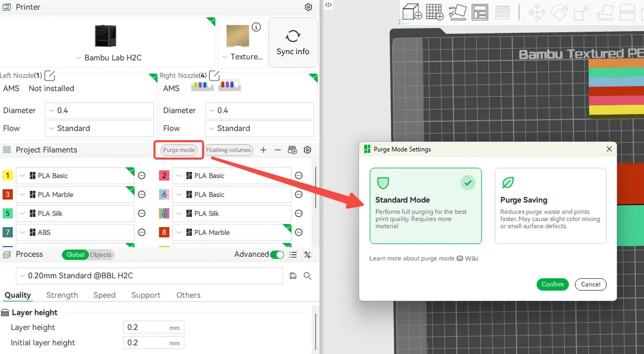The height and width of the screenshot is (354, 644).
Task: Switch process scope to Objects
Action: 101,255
